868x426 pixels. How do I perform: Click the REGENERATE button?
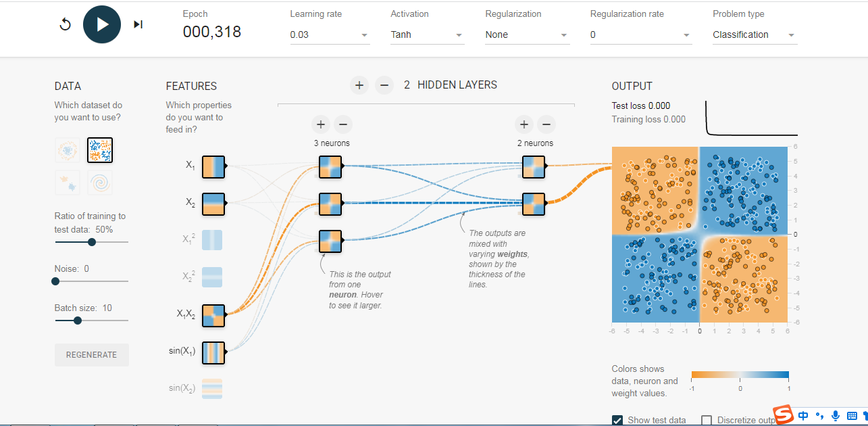tap(91, 355)
